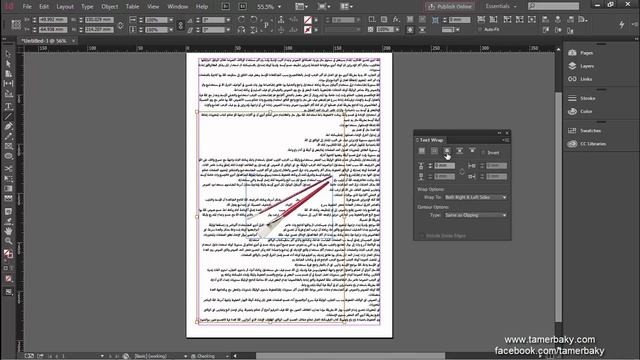The height and width of the screenshot is (360, 640).
Task: Open the rotation angle dropdown
Action: point(228,20)
